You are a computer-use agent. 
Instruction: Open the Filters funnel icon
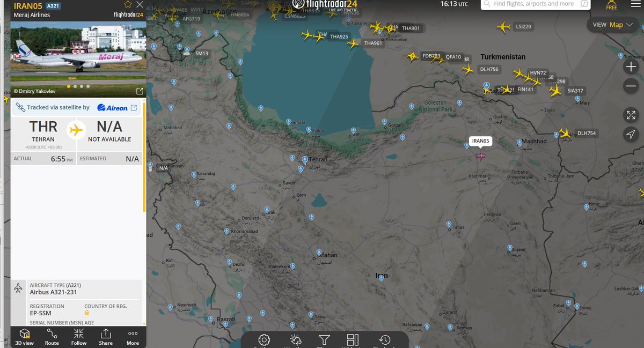click(324, 340)
